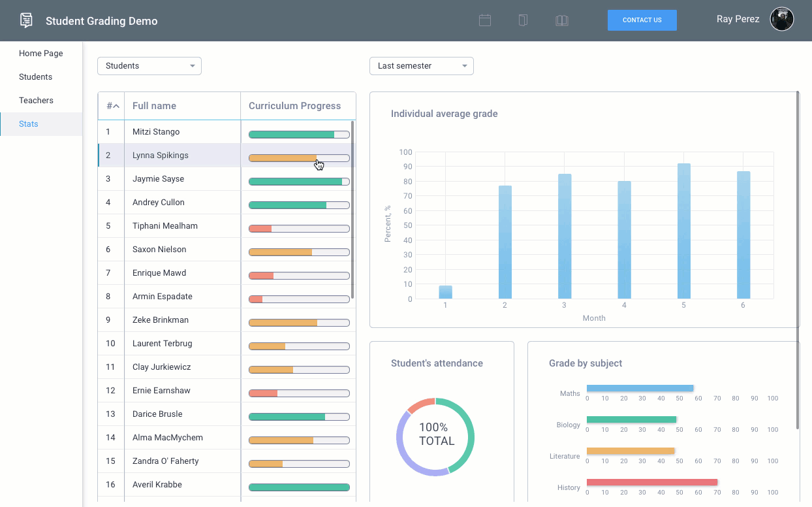Click Lynna Spikings' curriculum progress bar
Image resolution: width=812 pixels, height=507 pixels.
pyautogui.click(x=298, y=157)
